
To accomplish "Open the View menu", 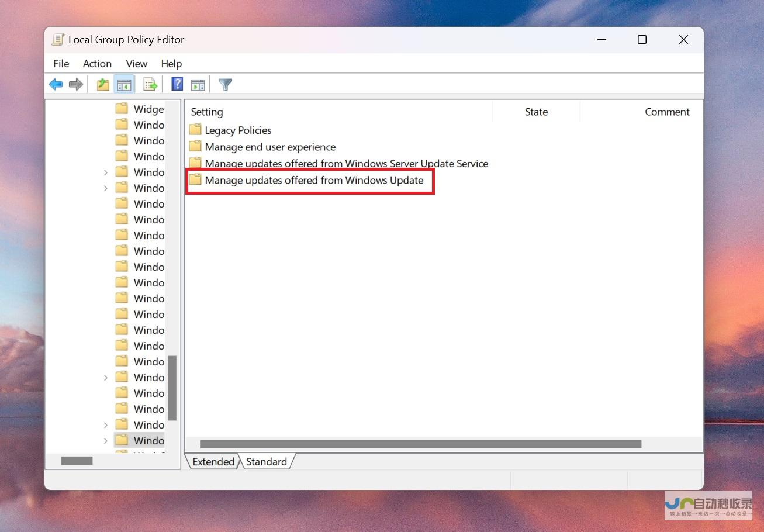I will 136,64.
